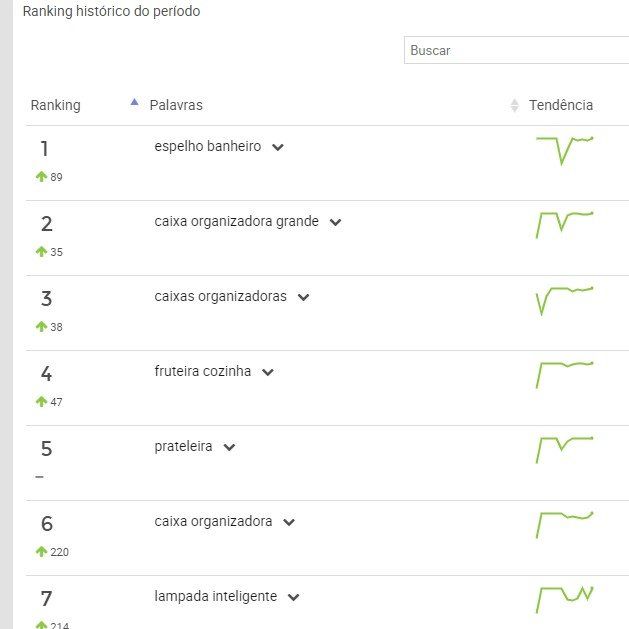Viewport: 629px width, 629px height.
Task: Open lampada inteligente trend sparkline
Action: pyautogui.click(x=564, y=600)
